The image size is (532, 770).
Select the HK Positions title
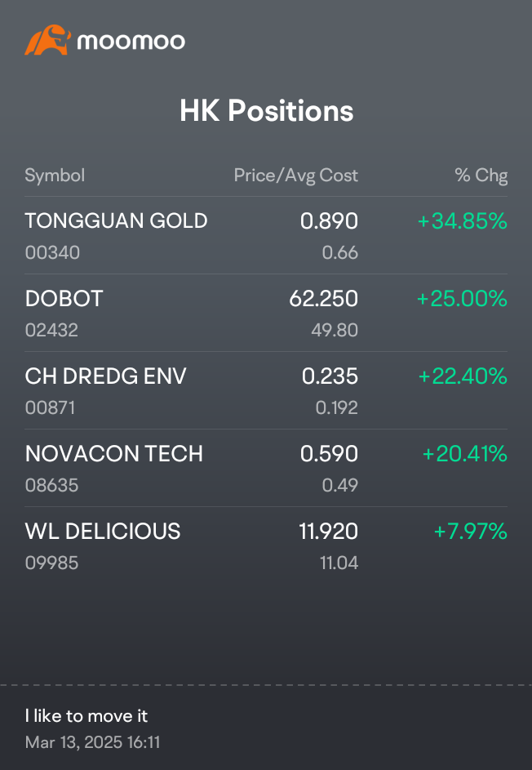pyautogui.click(x=266, y=110)
